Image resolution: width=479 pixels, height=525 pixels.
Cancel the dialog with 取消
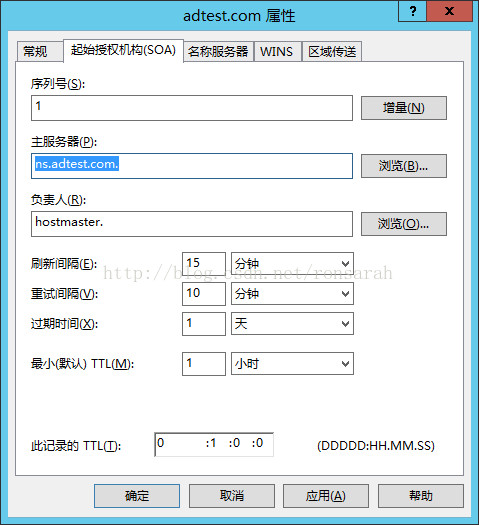tap(232, 496)
